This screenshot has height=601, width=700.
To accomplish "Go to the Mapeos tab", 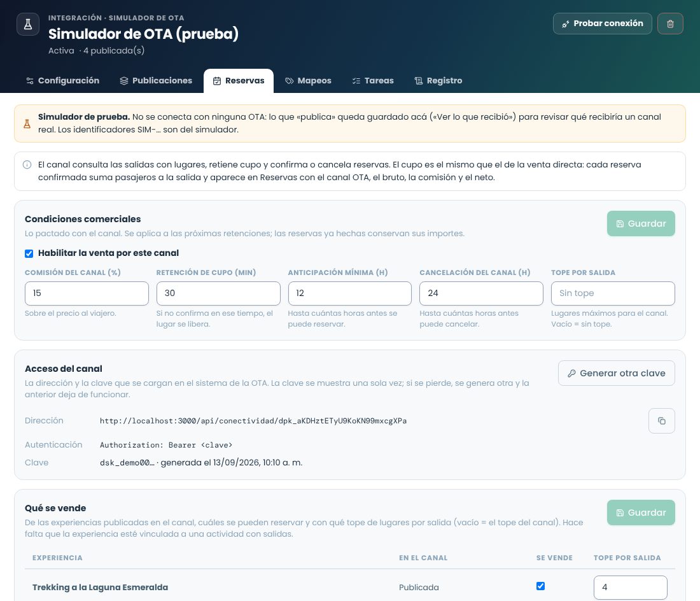I will pos(308,81).
